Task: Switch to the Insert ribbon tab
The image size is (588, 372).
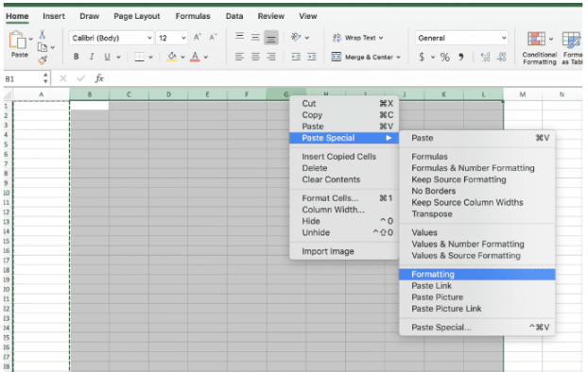Action: (x=54, y=16)
